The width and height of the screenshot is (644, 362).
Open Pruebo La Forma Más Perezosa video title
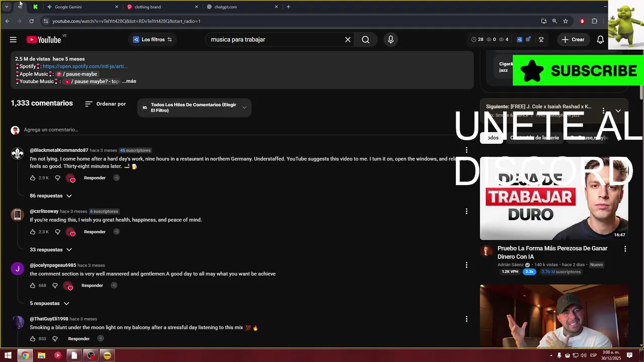point(552,252)
